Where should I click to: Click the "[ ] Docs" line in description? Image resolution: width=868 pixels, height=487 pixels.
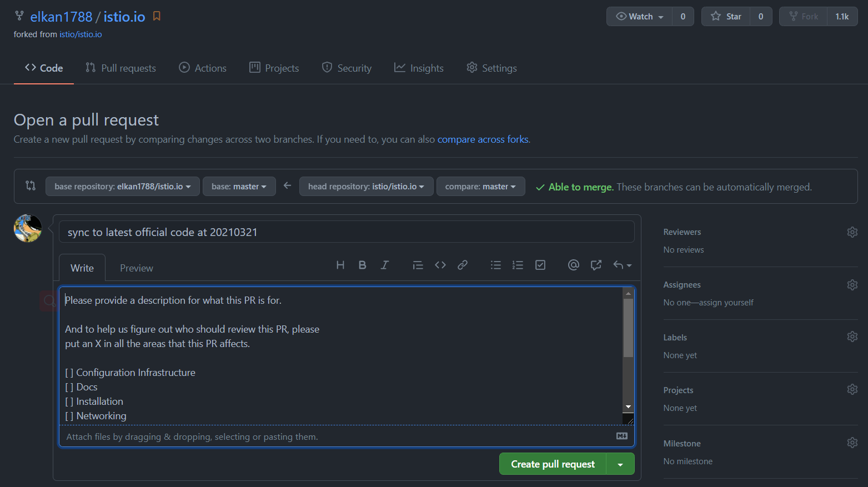click(81, 387)
